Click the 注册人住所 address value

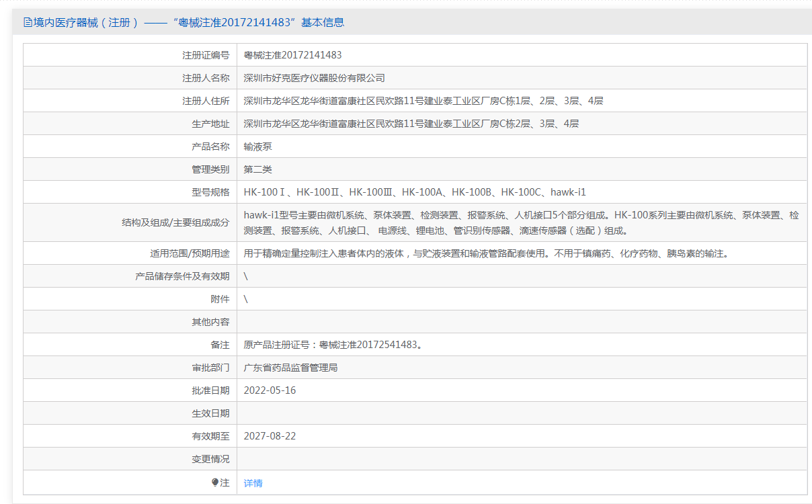pyautogui.click(x=423, y=101)
